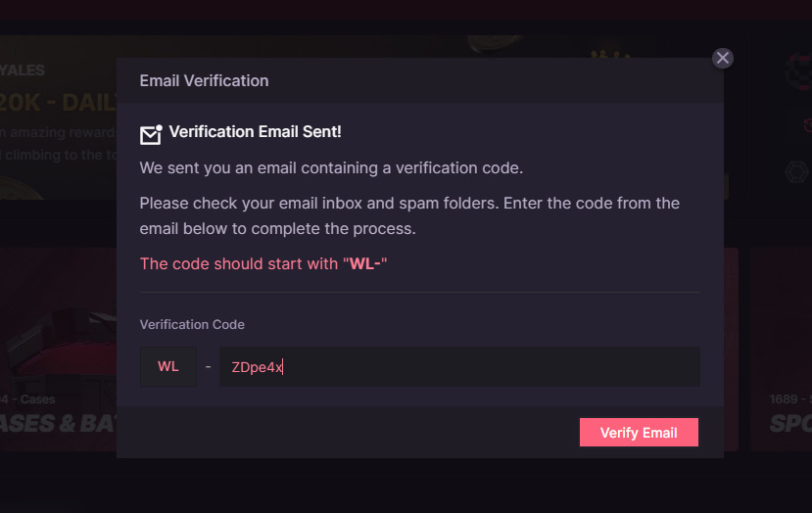Open the Sports card at right edge

click(x=788, y=423)
